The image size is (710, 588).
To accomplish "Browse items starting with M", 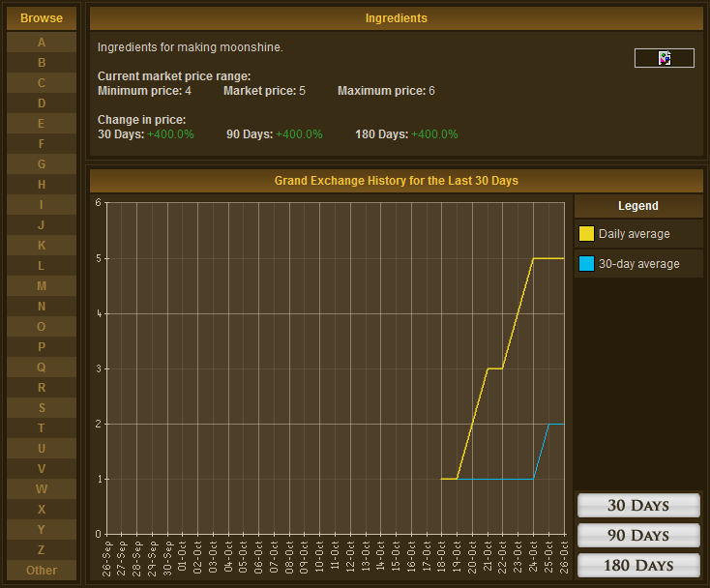I will tap(42, 286).
